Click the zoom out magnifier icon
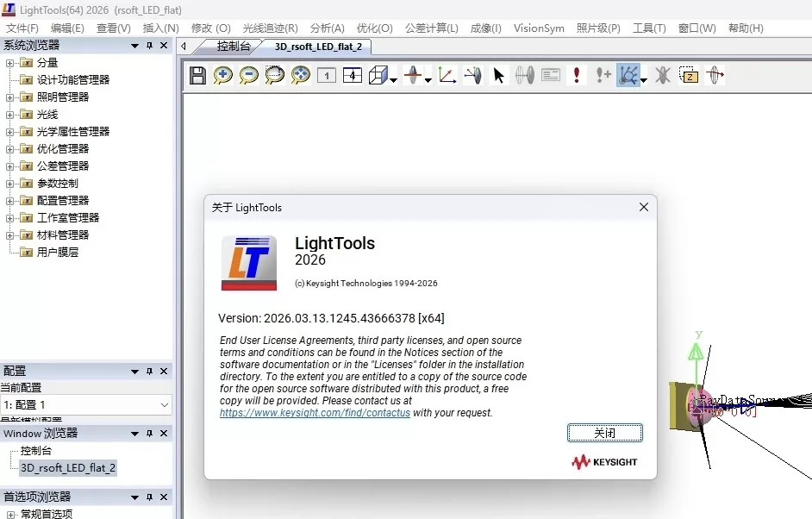This screenshot has height=519, width=812. [x=248, y=76]
